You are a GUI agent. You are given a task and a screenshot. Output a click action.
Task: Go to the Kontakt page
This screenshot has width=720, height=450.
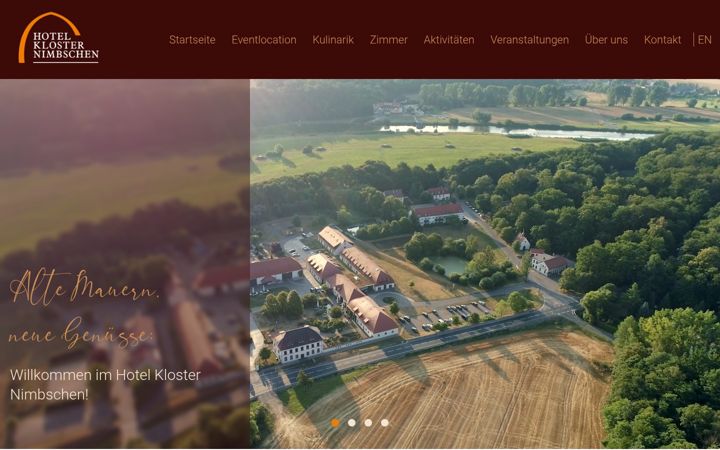pos(662,40)
